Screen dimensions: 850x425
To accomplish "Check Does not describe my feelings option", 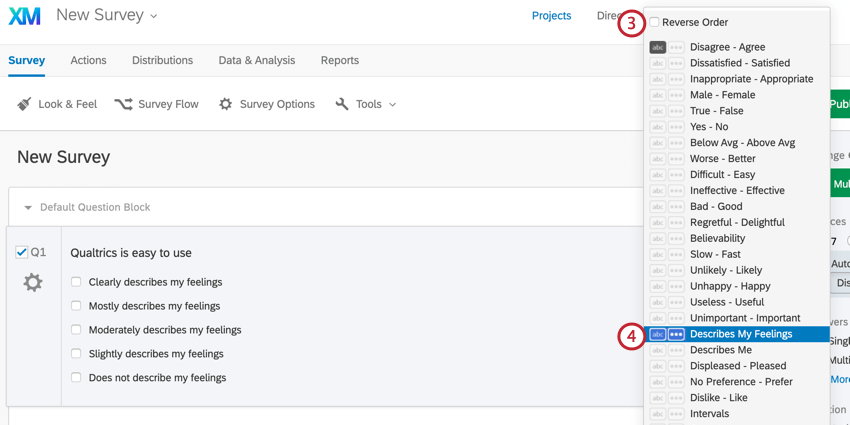I will (x=76, y=377).
